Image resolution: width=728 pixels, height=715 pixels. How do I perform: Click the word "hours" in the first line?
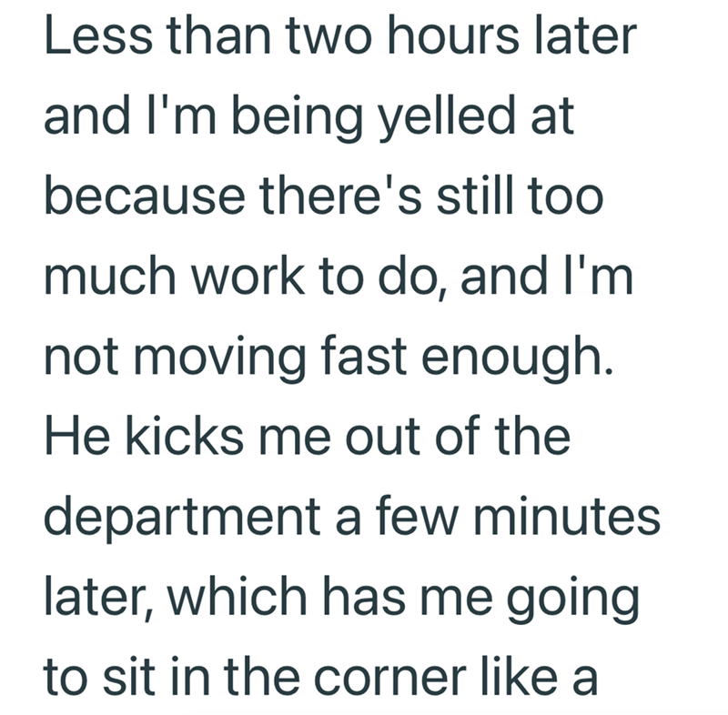tap(453, 35)
